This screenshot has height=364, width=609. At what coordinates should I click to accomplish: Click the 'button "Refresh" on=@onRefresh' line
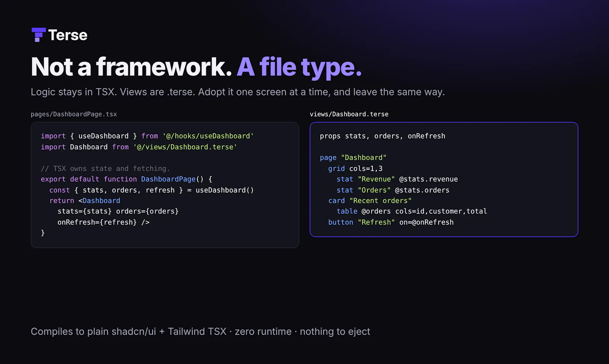(391, 222)
